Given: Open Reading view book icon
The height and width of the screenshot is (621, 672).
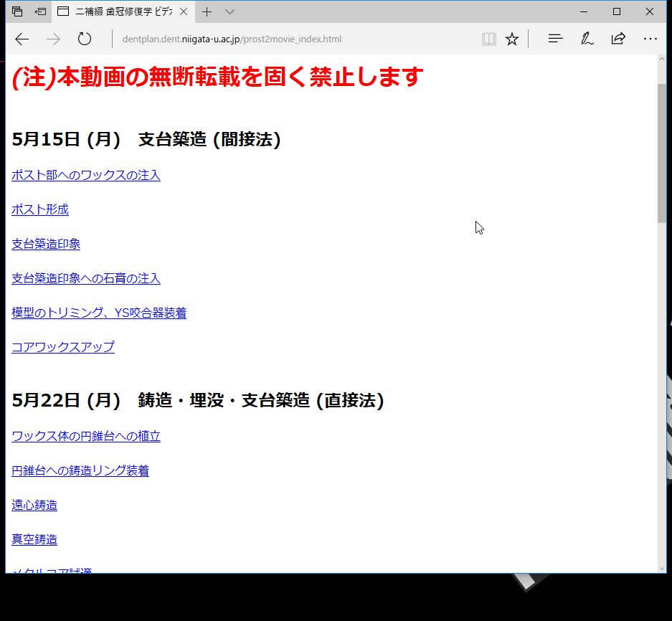Looking at the screenshot, I should pos(488,39).
